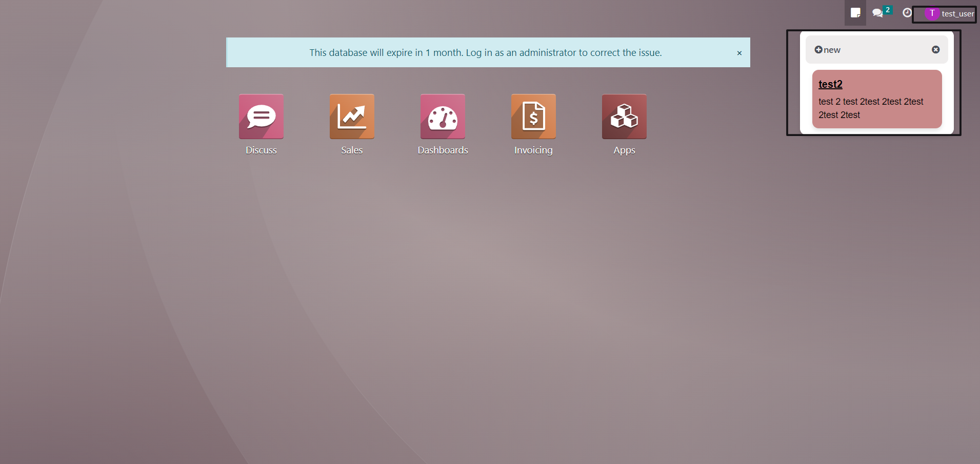The height and width of the screenshot is (464, 980).
Task: Open the Discuss app
Action: 261,117
